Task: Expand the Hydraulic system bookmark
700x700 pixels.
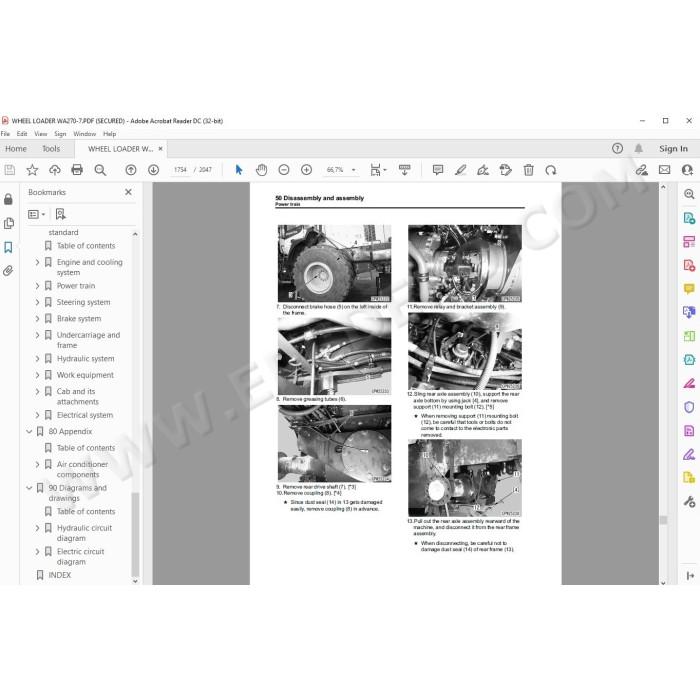Action: tap(38, 358)
